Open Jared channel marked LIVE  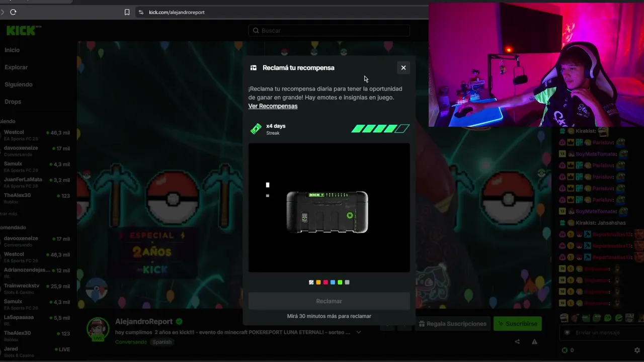tap(36, 351)
